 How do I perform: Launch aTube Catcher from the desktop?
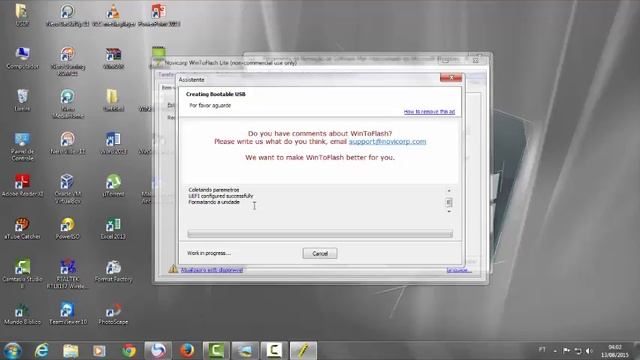pos(22,228)
